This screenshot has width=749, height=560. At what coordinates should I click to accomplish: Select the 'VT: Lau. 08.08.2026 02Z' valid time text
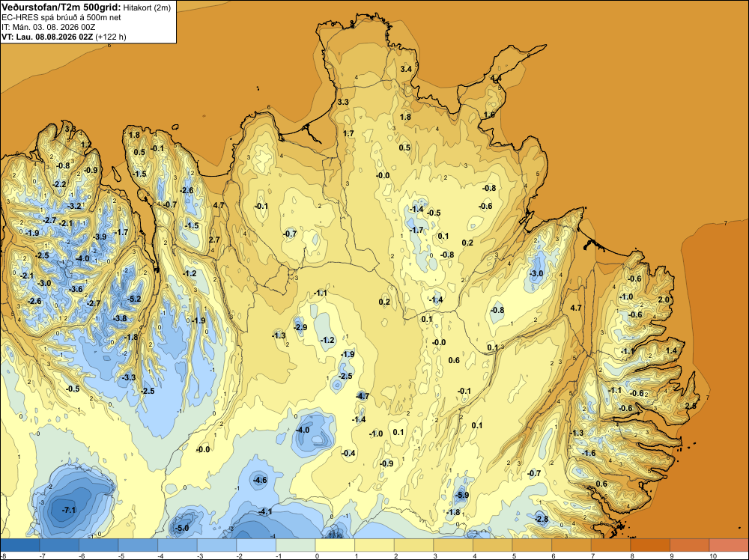pyautogui.click(x=47, y=37)
